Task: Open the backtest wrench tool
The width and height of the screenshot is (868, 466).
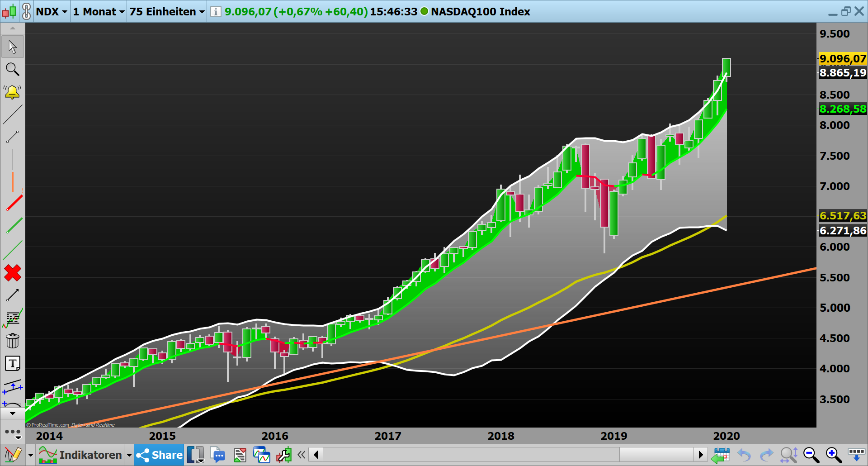Action: pyautogui.click(x=283, y=455)
